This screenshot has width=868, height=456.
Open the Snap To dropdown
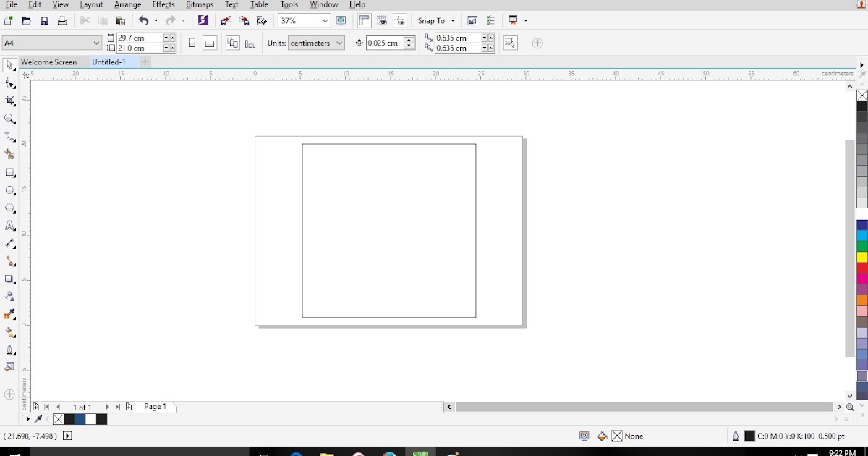click(x=436, y=21)
